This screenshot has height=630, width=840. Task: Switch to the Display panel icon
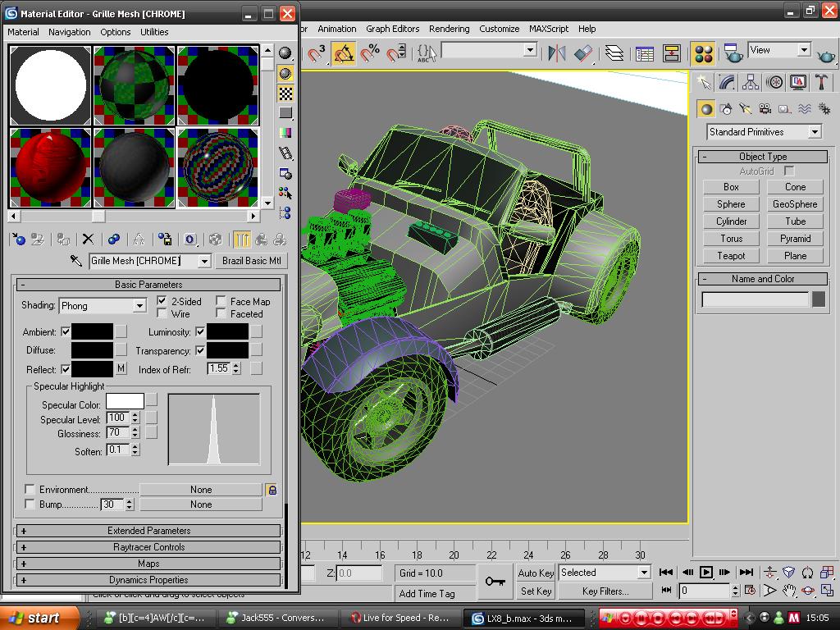tap(798, 83)
